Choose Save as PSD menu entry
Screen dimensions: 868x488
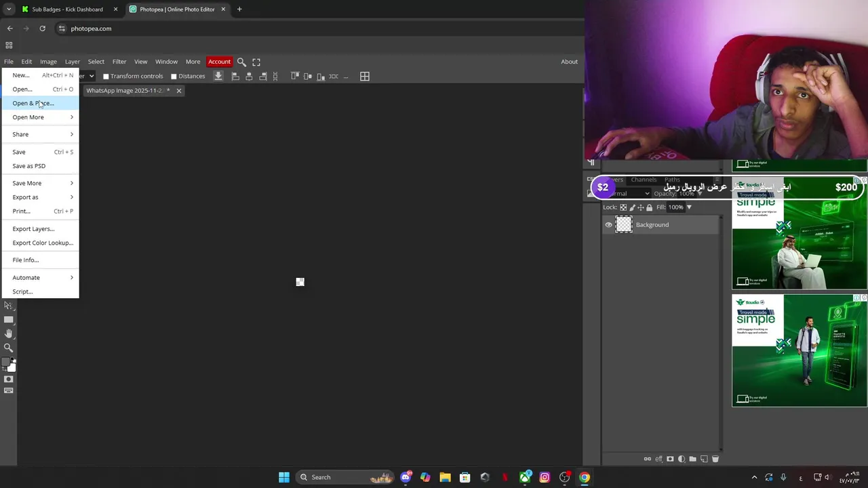pyautogui.click(x=41, y=166)
